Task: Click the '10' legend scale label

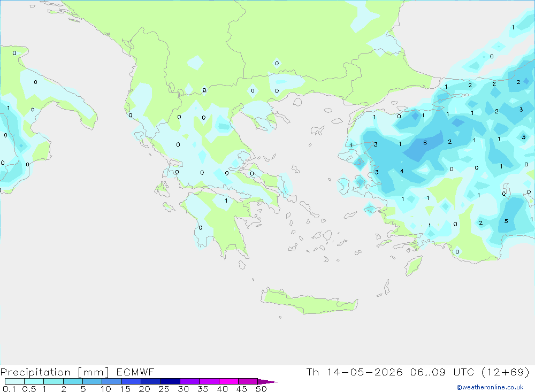Action: coord(106,389)
